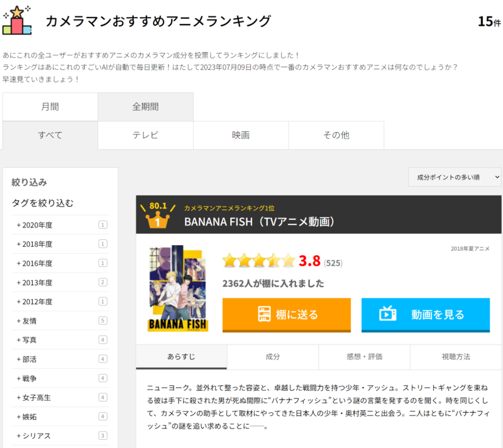Open the あらすじ tab
This screenshot has height=448, width=503.
point(181,357)
